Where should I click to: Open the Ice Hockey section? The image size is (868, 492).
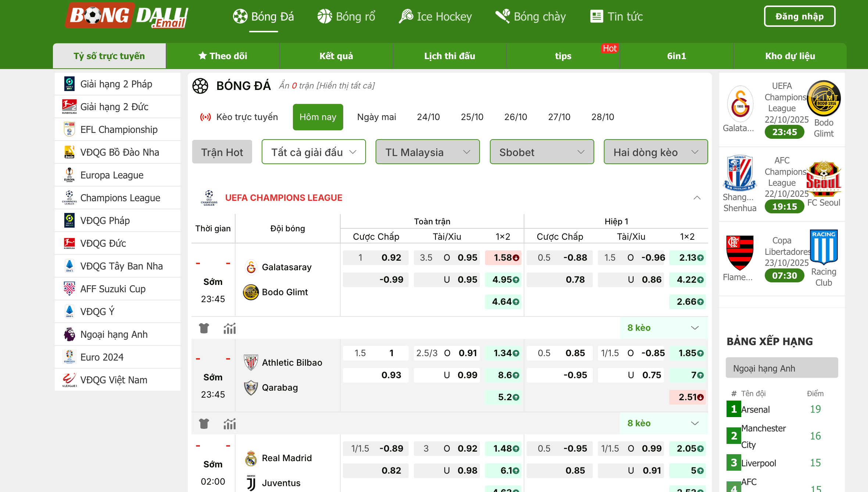tap(435, 16)
